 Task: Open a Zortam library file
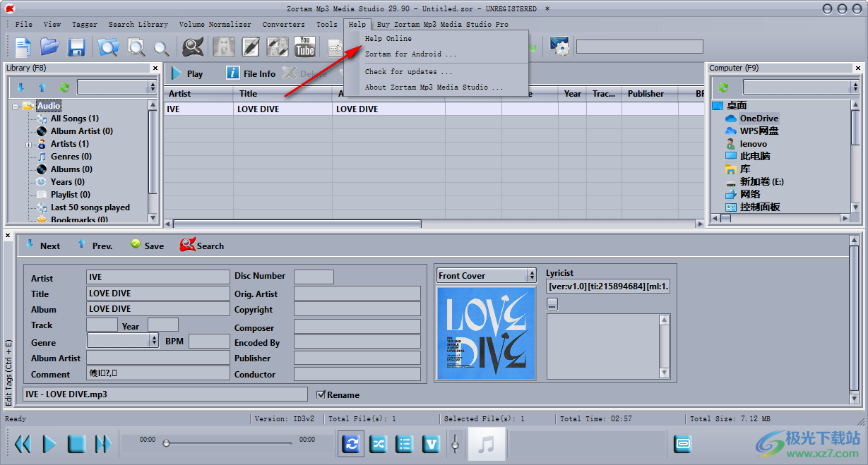[x=49, y=47]
